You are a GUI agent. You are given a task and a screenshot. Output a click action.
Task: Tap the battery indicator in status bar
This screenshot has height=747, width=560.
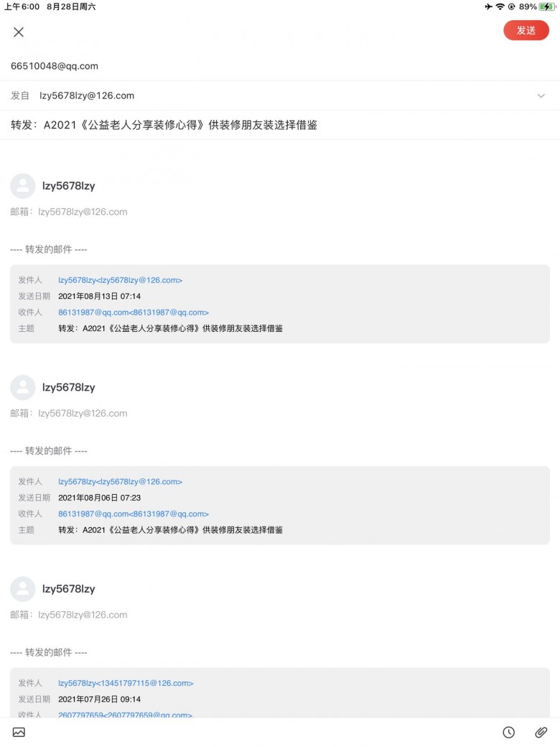[547, 6]
